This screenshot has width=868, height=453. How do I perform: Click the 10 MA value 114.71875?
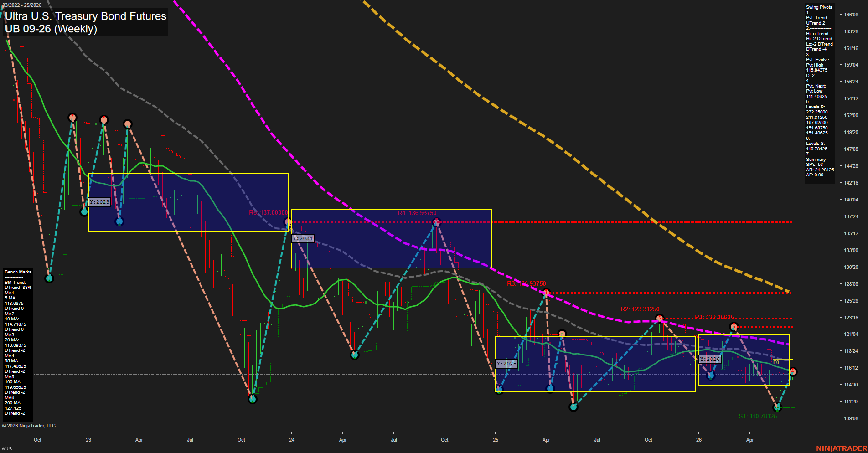tap(15, 324)
